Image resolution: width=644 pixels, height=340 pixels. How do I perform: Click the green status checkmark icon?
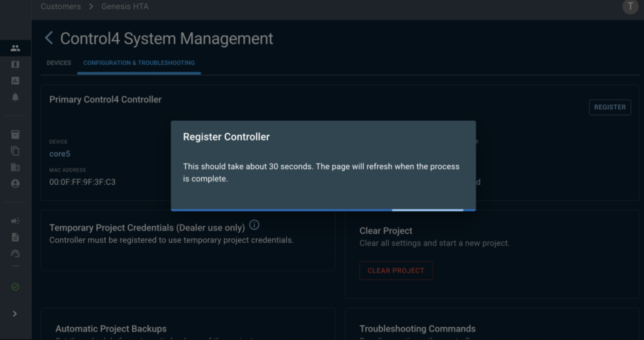click(15, 287)
